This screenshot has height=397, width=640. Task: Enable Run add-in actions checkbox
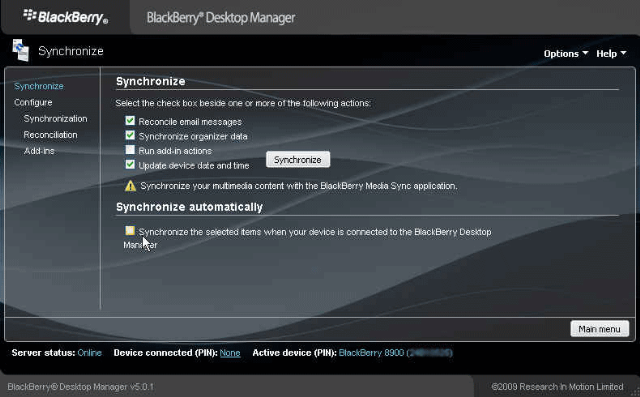click(130, 150)
